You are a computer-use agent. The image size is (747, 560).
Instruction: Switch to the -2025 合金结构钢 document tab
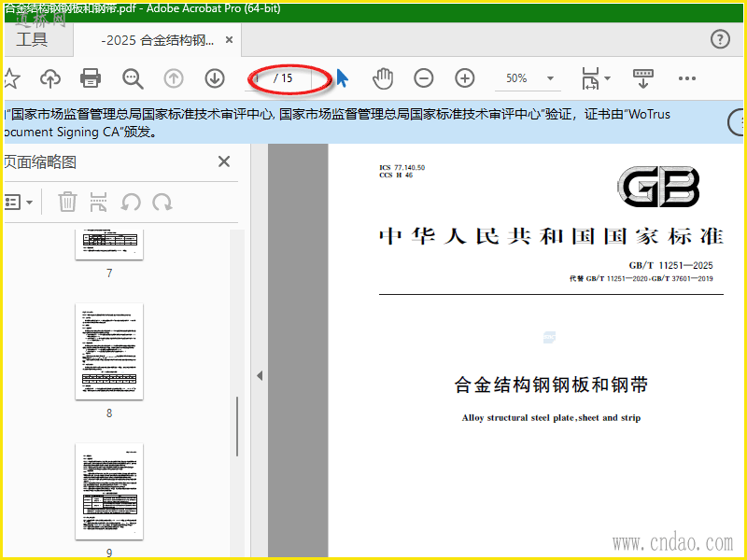point(157,40)
